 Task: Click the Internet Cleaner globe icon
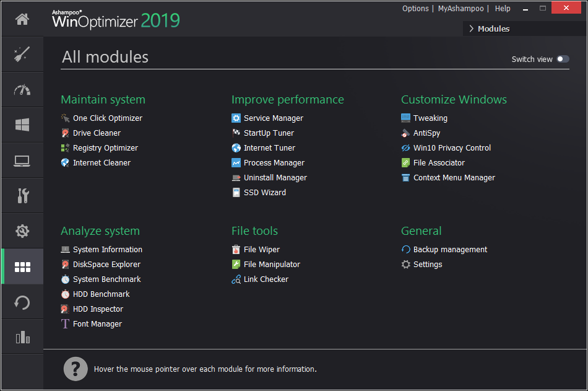pos(65,162)
